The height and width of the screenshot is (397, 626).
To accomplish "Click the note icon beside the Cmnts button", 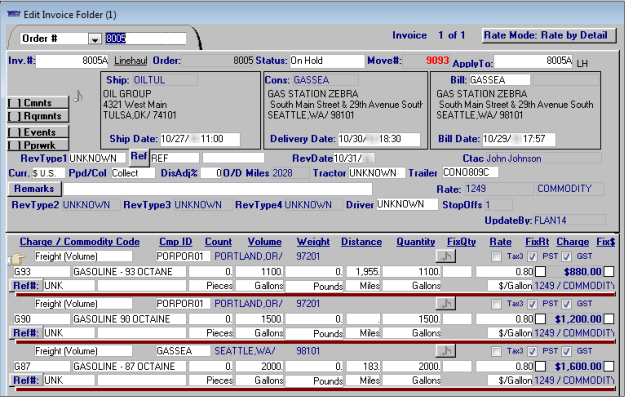I will pos(78,96).
